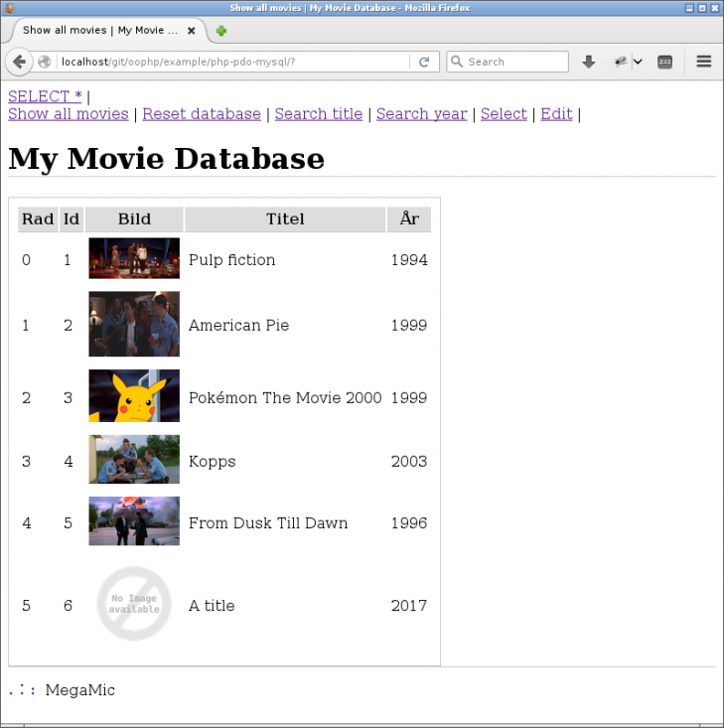Reload the page using the refresh icon
The image size is (724, 728).
pos(424,62)
